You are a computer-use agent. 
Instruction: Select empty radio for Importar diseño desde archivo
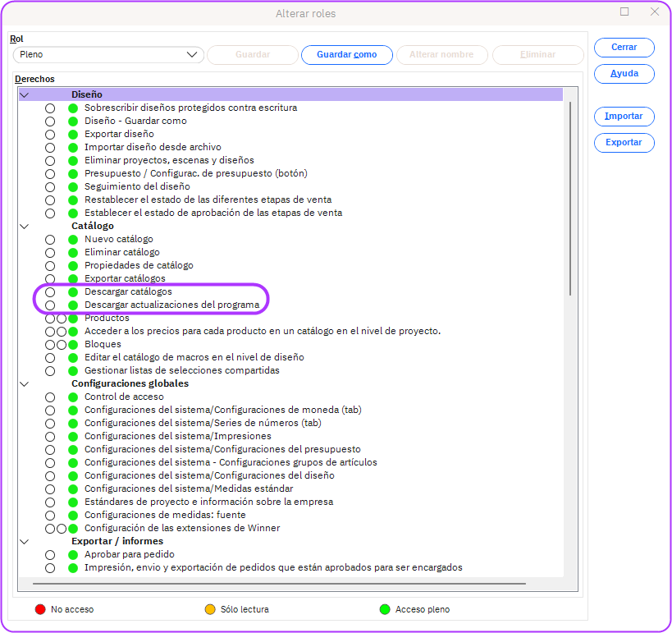[50, 148]
